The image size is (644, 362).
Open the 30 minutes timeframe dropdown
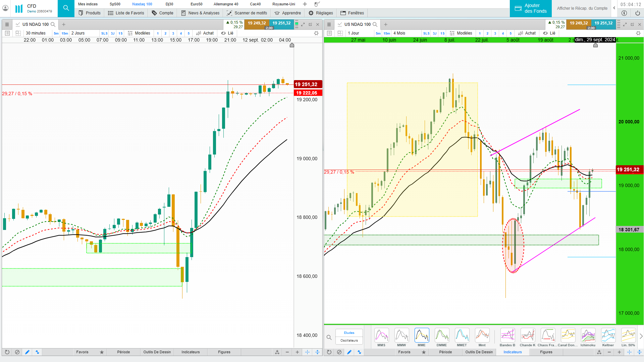click(x=36, y=33)
